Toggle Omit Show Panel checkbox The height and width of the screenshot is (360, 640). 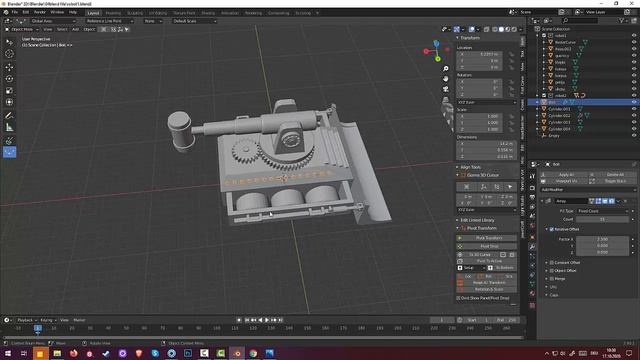coord(458,298)
